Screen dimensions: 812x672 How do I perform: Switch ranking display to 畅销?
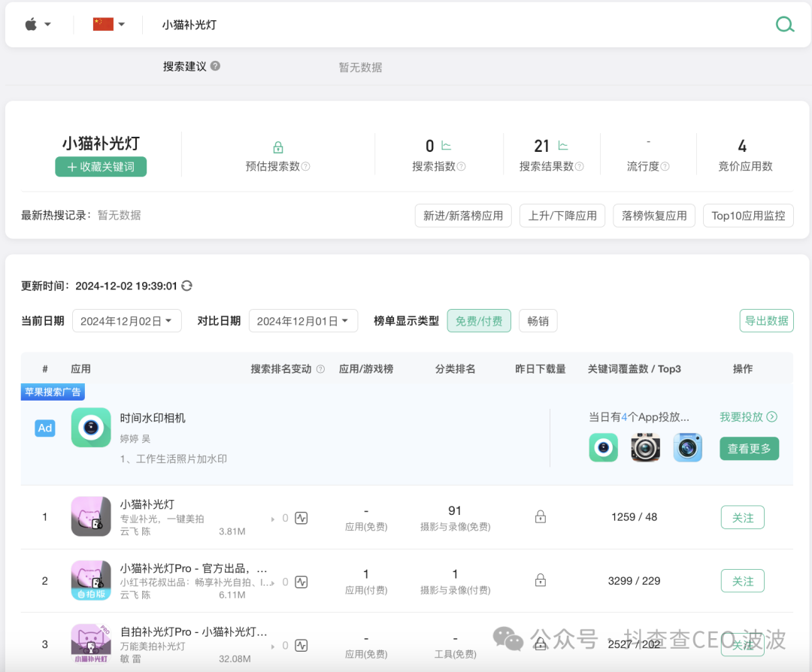click(538, 320)
